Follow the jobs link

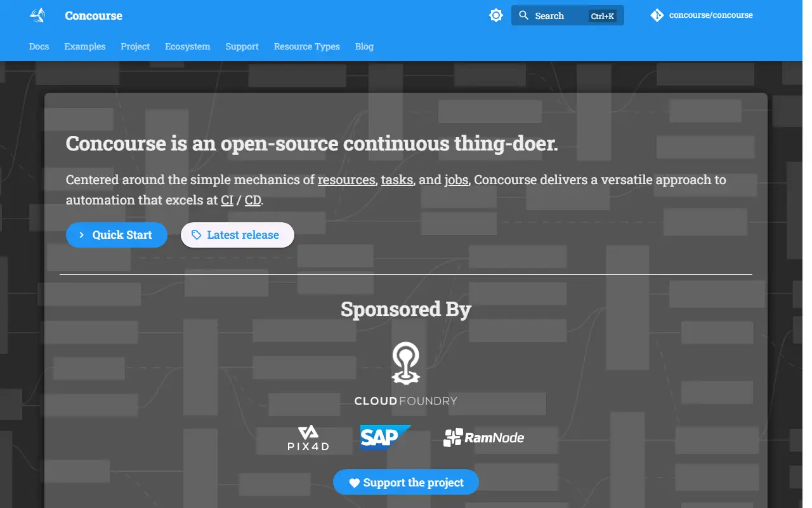click(x=456, y=180)
